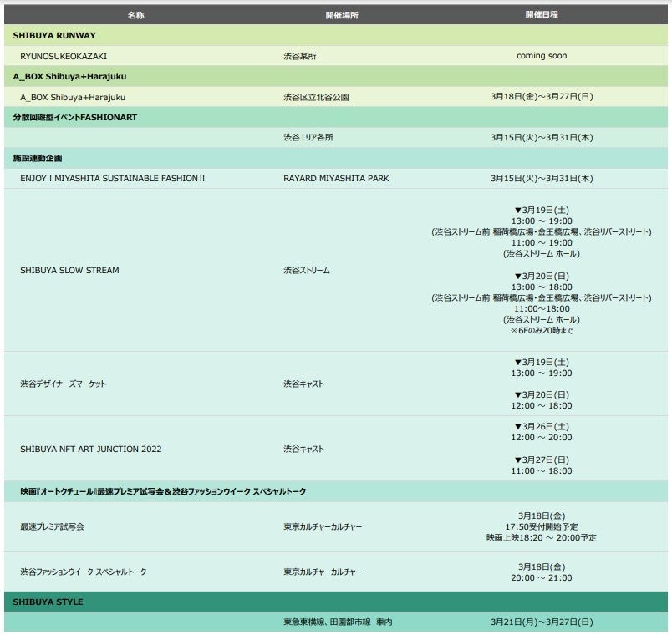The image size is (672, 635).
Task: Select the 映画『オートクチュール』最速プレミア試写会 section heading
Action: (163, 491)
